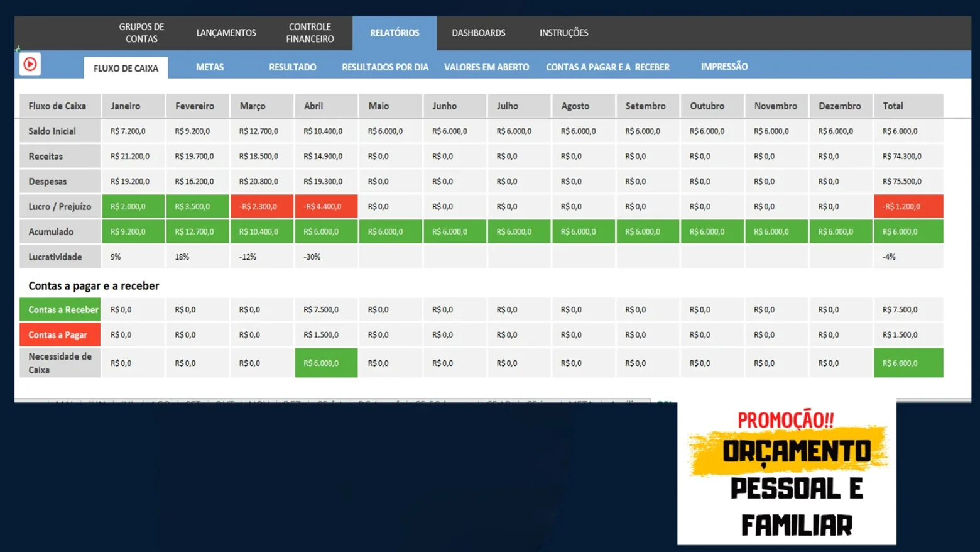Select the RELATÓRIOS main tab

[395, 33]
